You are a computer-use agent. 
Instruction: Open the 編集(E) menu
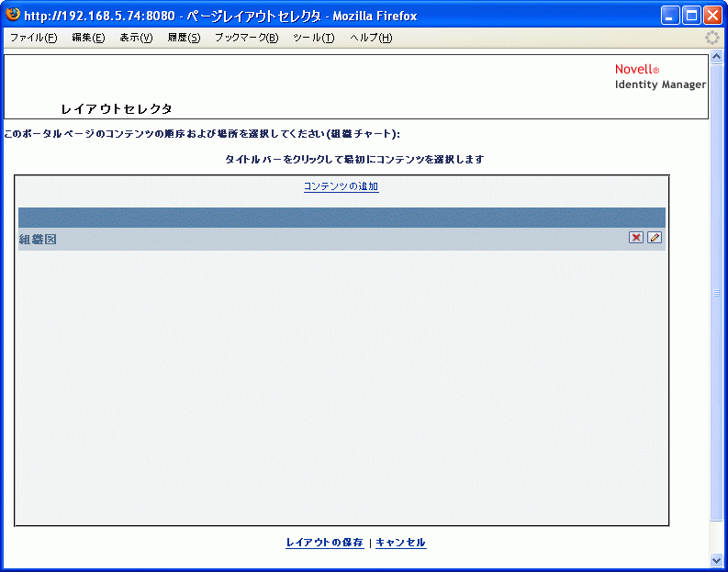pos(88,38)
